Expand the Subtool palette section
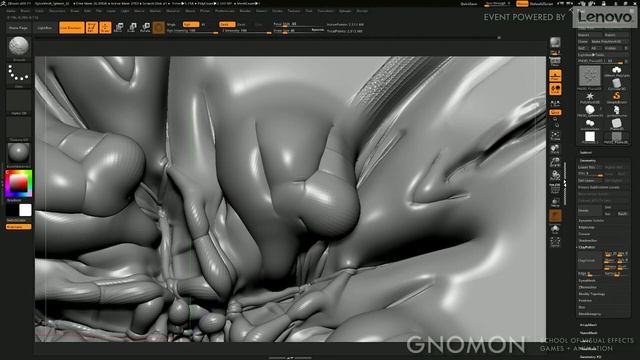This screenshot has height=360, width=640. (x=586, y=153)
